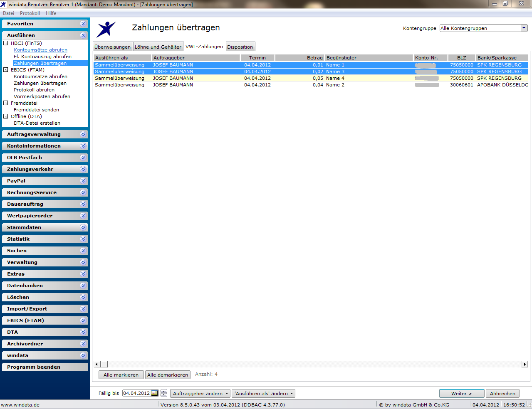The height and width of the screenshot is (409, 532).
Task: Sort the table by the Termin column header
Action: (257, 58)
